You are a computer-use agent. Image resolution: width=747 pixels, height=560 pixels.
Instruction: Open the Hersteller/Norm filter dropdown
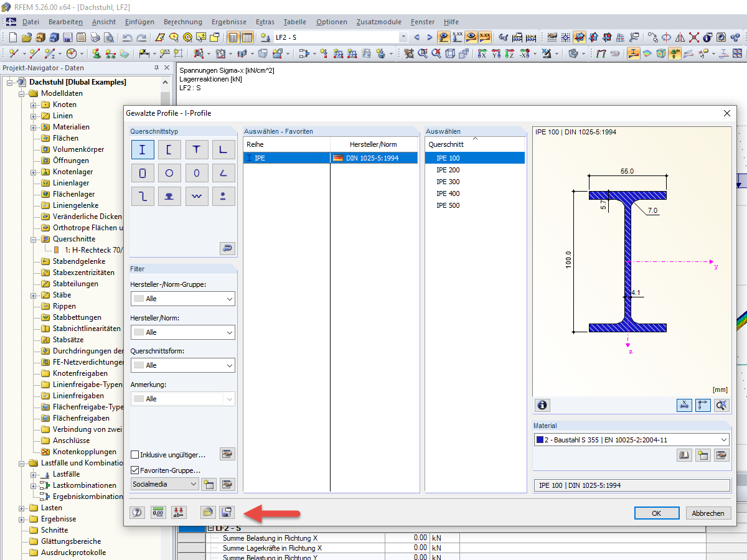pos(183,332)
